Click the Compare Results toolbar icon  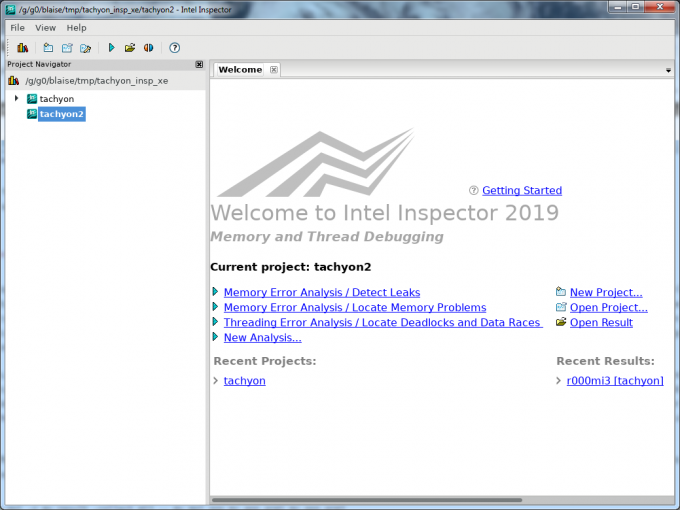148,48
